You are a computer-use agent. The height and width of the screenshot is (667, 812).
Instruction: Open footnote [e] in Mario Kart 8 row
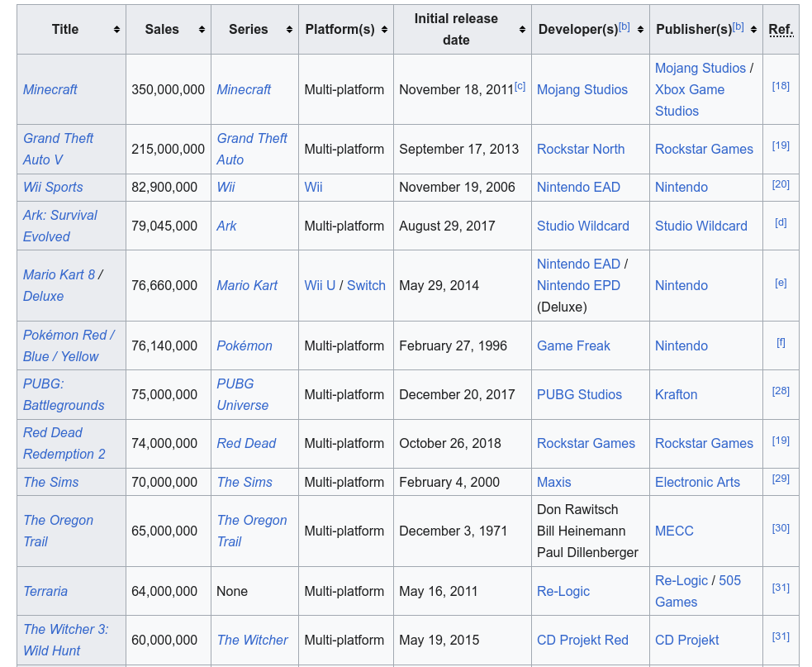coord(781,283)
